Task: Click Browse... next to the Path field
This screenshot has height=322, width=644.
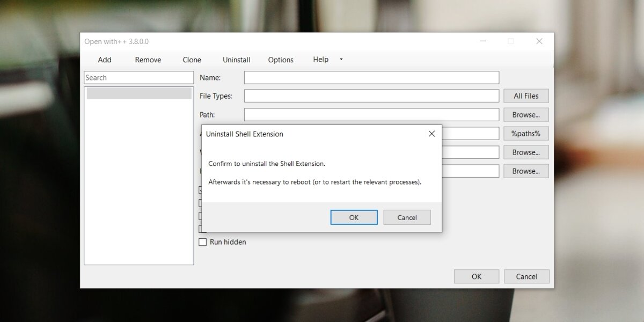Action: point(526,115)
